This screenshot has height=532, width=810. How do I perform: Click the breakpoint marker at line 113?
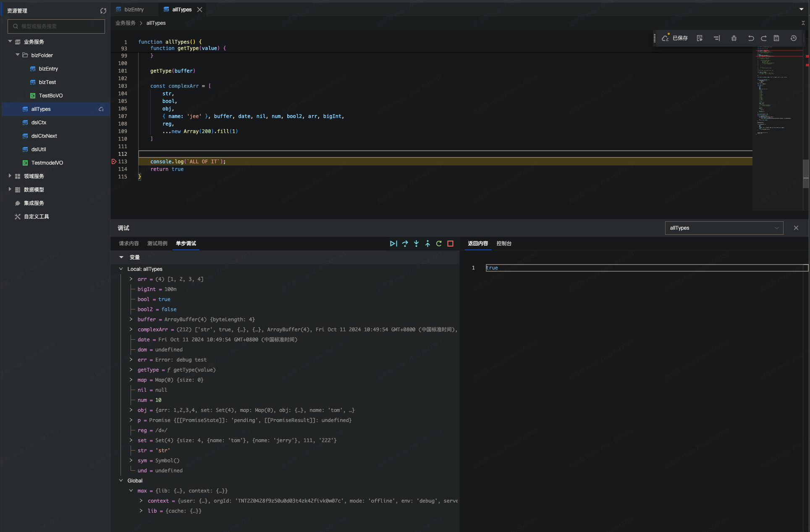pos(114,162)
